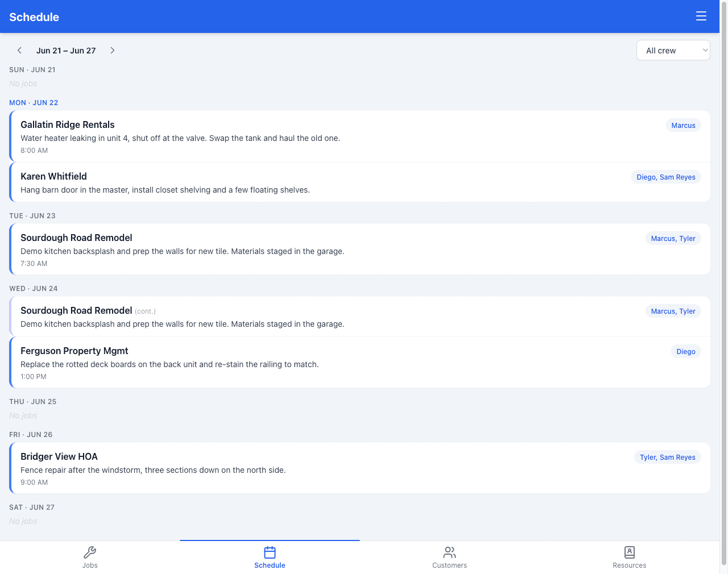
Task: Click the Marcus crew tag on Gallatin Ridge
Action: tap(683, 126)
